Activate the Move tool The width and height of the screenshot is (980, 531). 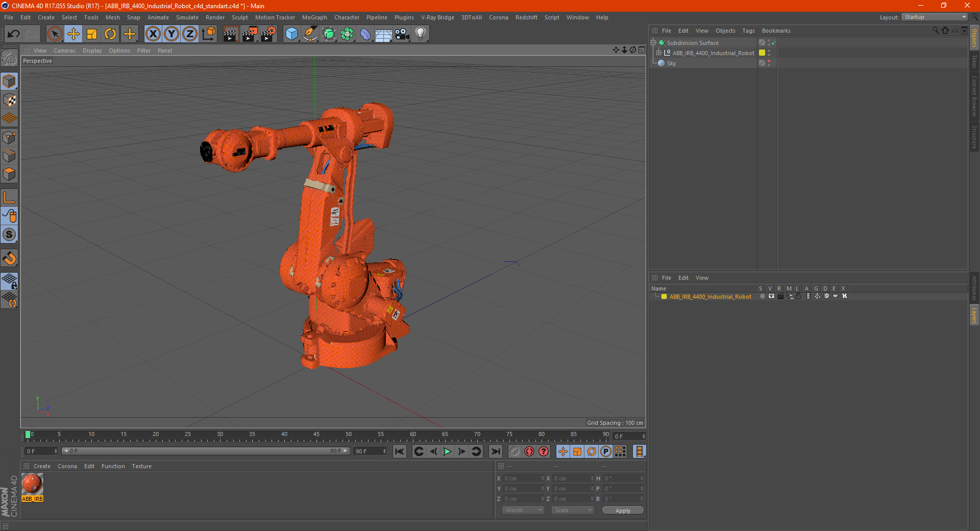pos(73,34)
